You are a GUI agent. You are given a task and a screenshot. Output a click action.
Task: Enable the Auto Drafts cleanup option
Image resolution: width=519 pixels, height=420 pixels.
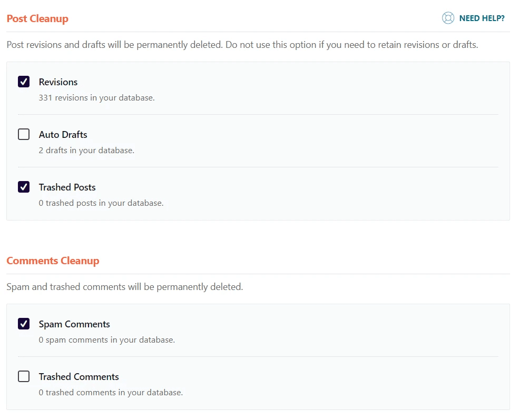pyautogui.click(x=24, y=134)
